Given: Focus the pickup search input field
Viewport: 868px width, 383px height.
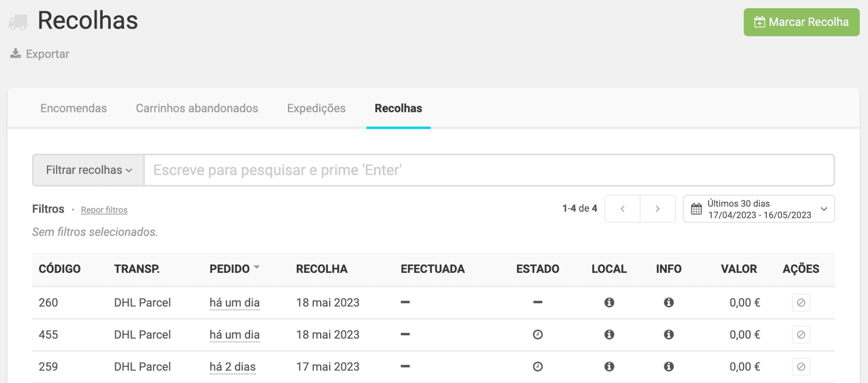Looking at the screenshot, I should [488, 170].
